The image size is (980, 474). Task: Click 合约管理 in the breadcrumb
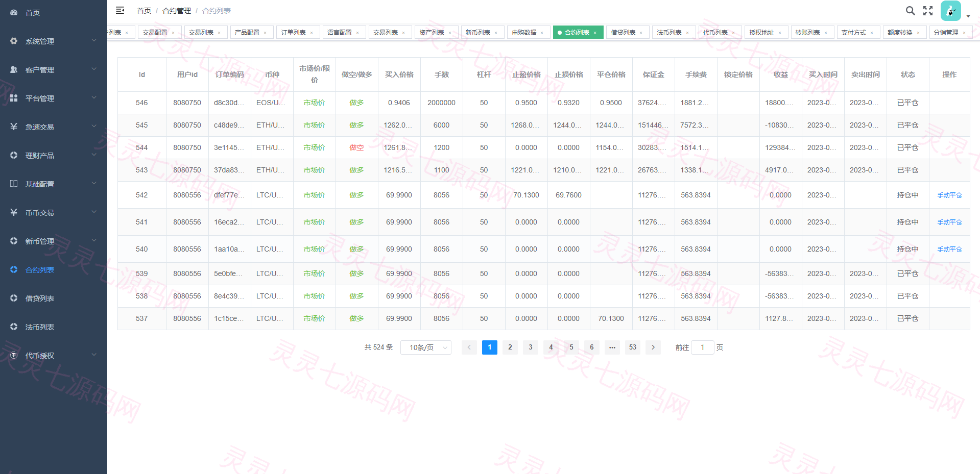click(x=177, y=11)
